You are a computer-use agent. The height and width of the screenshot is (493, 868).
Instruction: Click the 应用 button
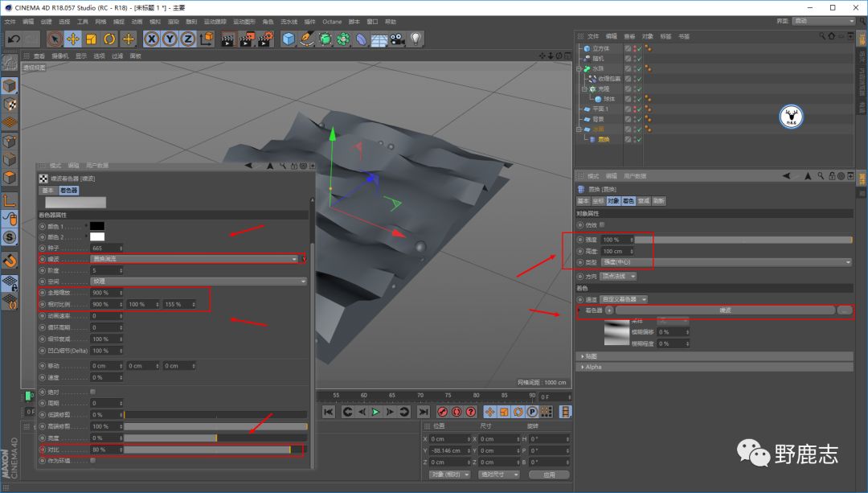549,475
